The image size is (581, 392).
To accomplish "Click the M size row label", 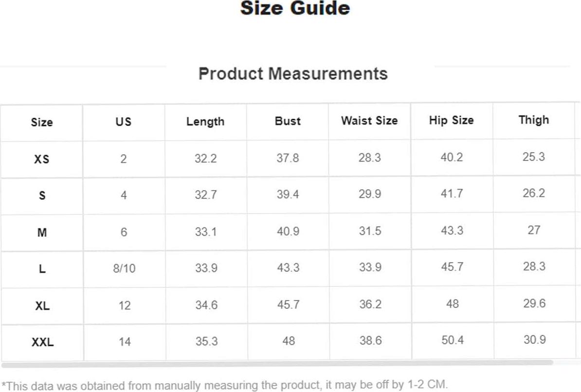I will tap(42, 232).
